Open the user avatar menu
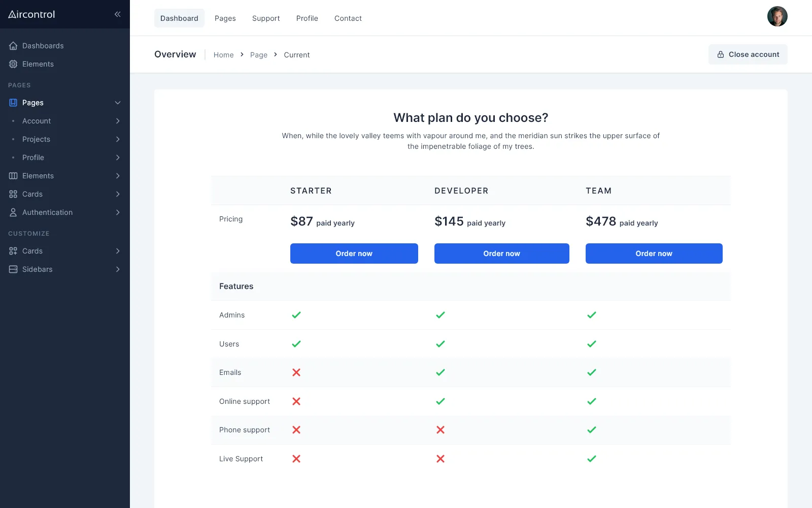Image resolution: width=812 pixels, height=508 pixels. 777,16
